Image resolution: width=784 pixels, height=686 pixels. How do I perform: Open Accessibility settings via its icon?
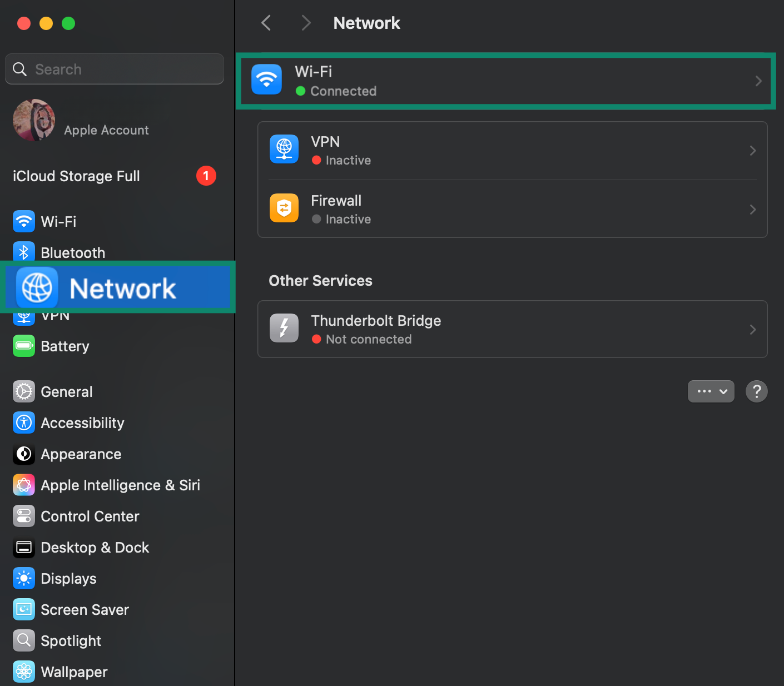click(23, 422)
